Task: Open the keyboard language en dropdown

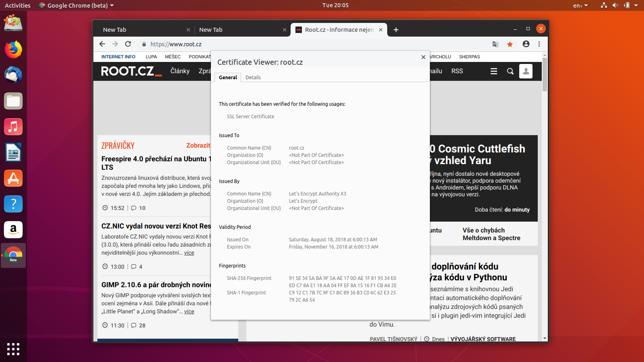Action: pos(580,6)
